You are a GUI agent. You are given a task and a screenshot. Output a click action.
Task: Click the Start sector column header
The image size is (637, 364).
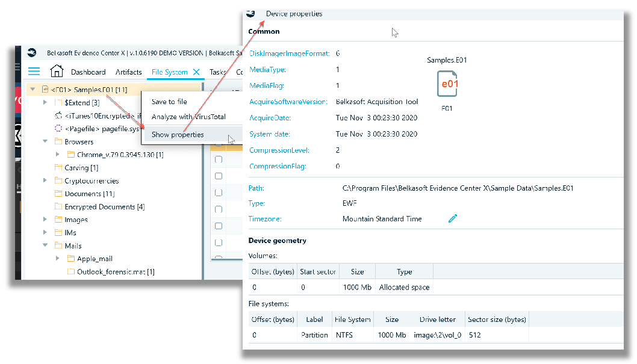(318, 271)
